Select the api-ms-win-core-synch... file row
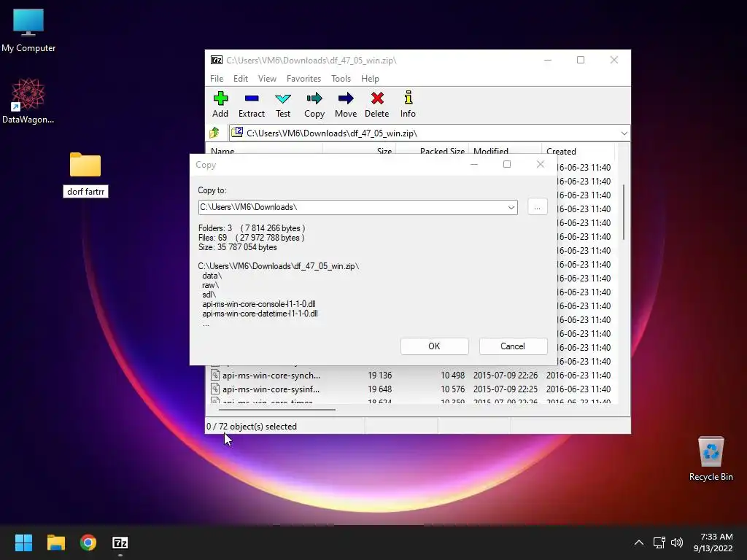 pos(411,376)
